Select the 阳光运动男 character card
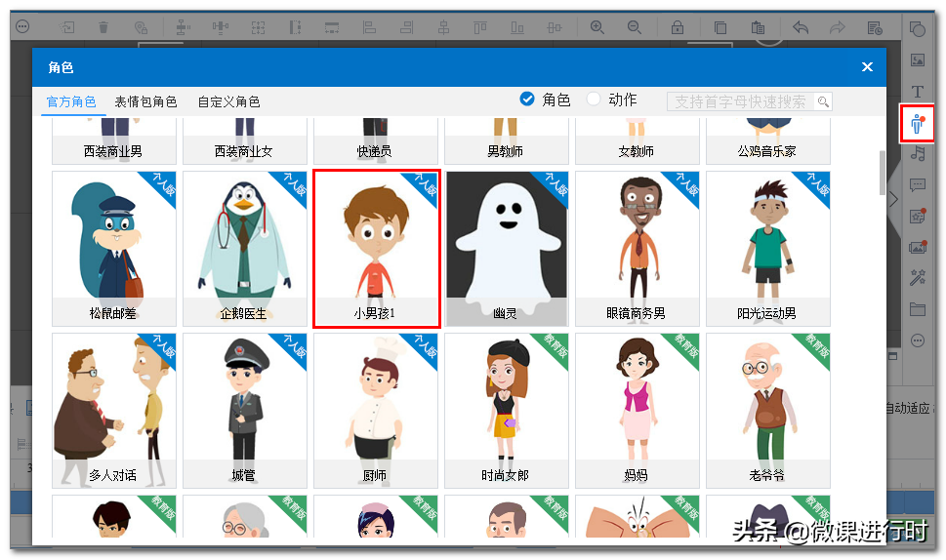This screenshot has width=946, height=560. tap(768, 249)
